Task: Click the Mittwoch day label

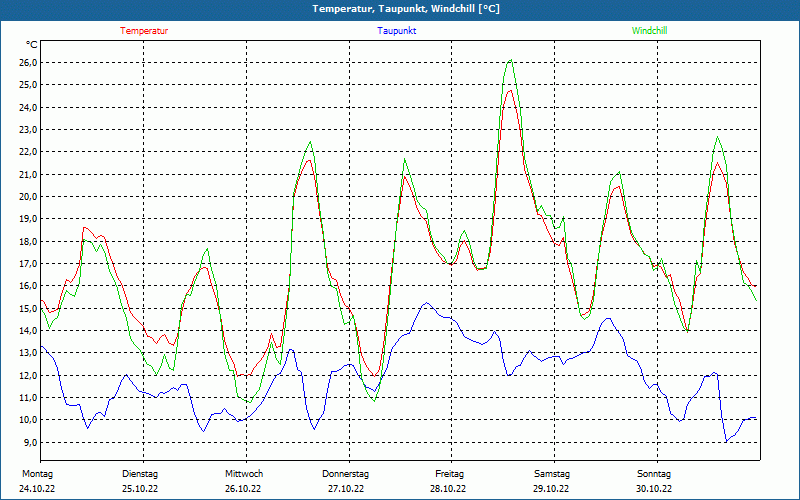Action: point(244,474)
